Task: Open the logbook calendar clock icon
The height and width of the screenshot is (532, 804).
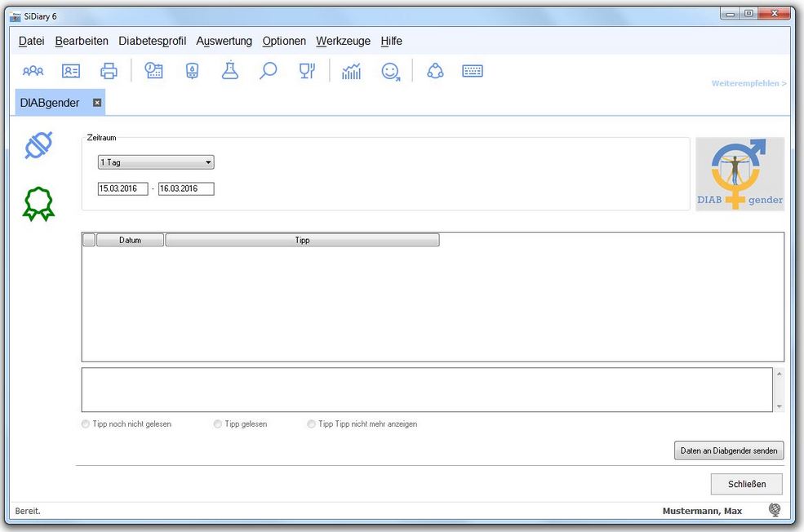Action: click(153, 71)
